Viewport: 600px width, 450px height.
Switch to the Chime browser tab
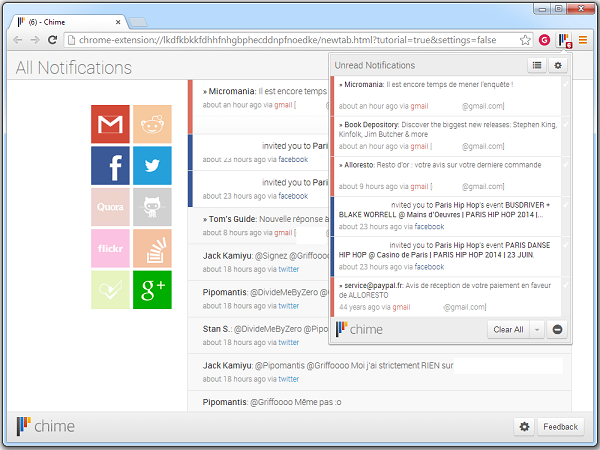click(x=69, y=22)
